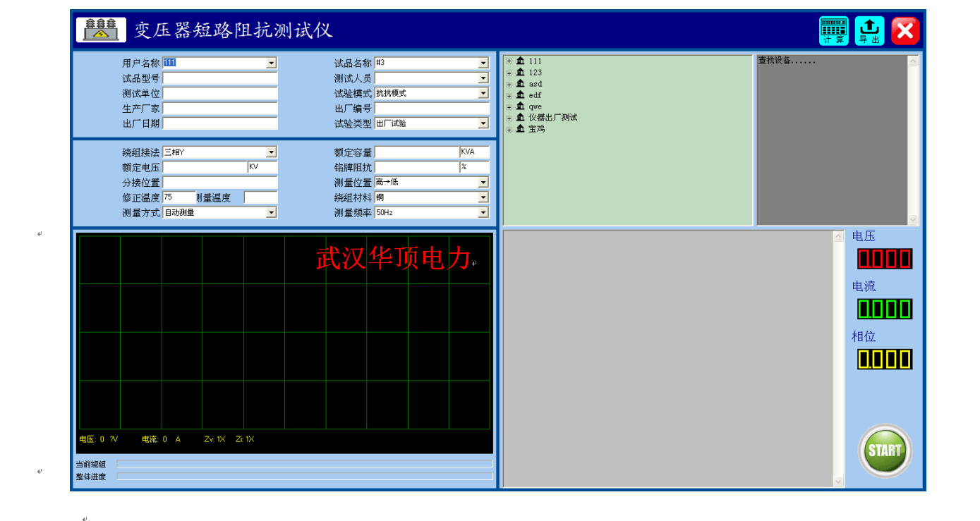The image size is (980, 521).
Task: Click the red 电压 digital readout
Action: (x=885, y=259)
